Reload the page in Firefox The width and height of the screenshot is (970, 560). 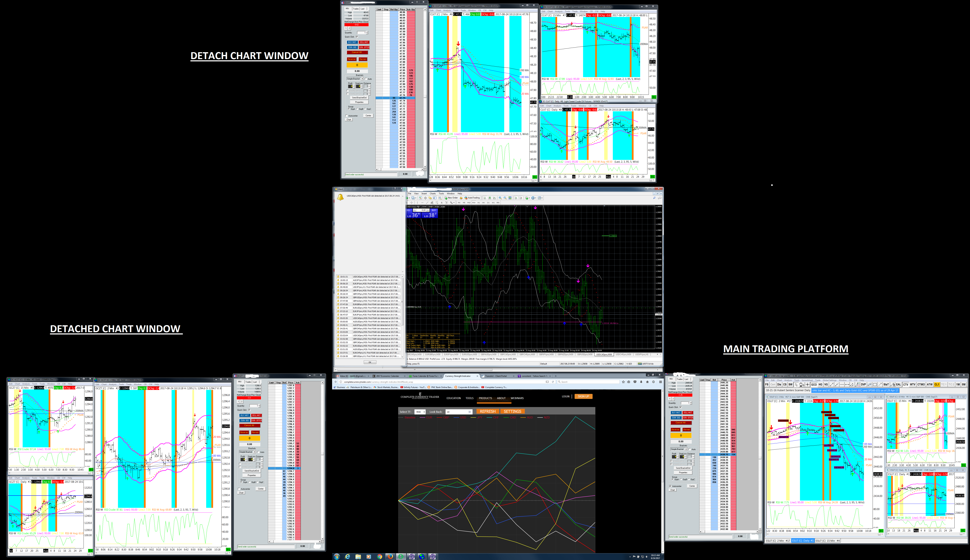coord(553,382)
